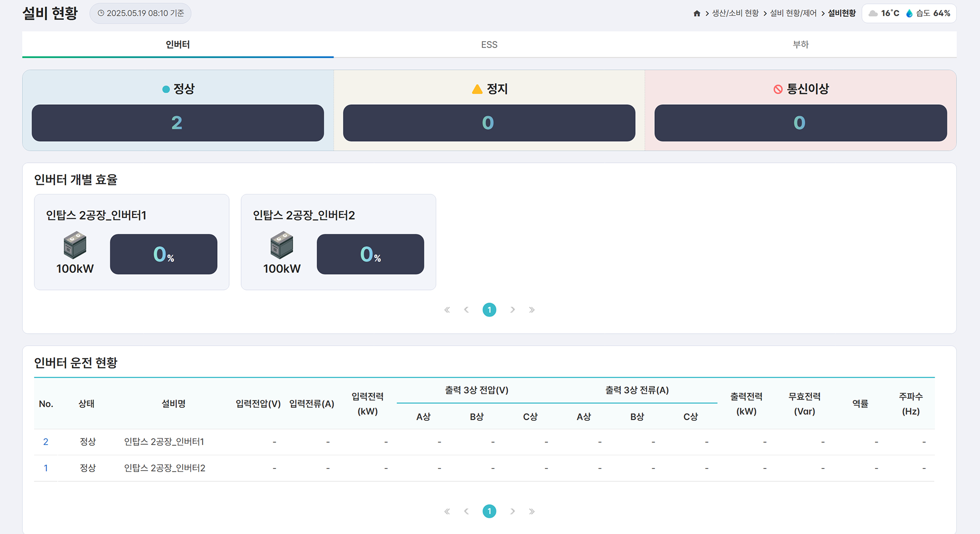Open the 부하 tab
The height and width of the screenshot is (534, 980).
800,45
